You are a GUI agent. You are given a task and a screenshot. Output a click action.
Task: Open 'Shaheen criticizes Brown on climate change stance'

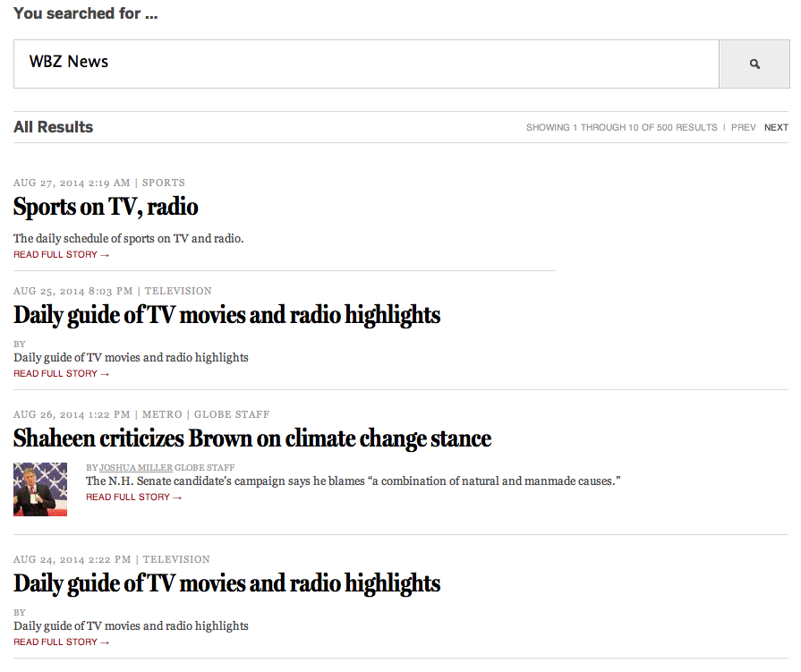point(251,438)
